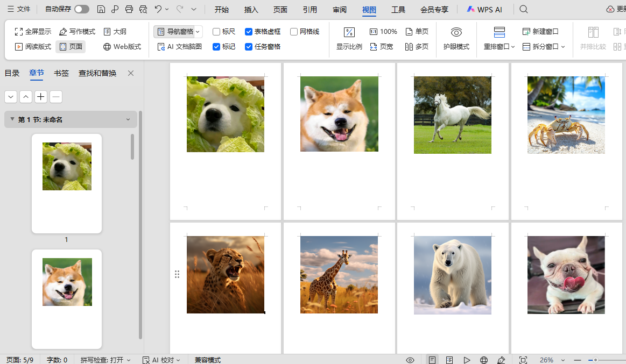Set zoom to 100%

click(x=383, y=32)
